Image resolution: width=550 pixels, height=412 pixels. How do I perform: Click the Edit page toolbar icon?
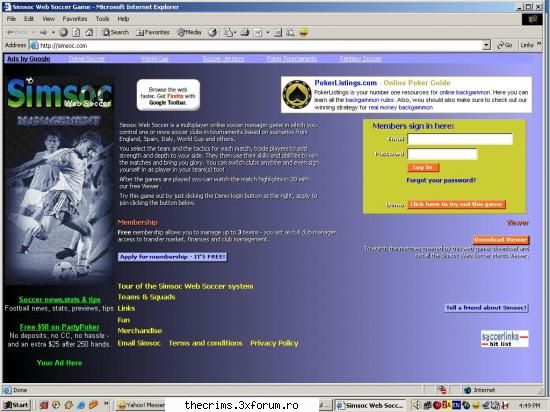click(x=258, y=33)
